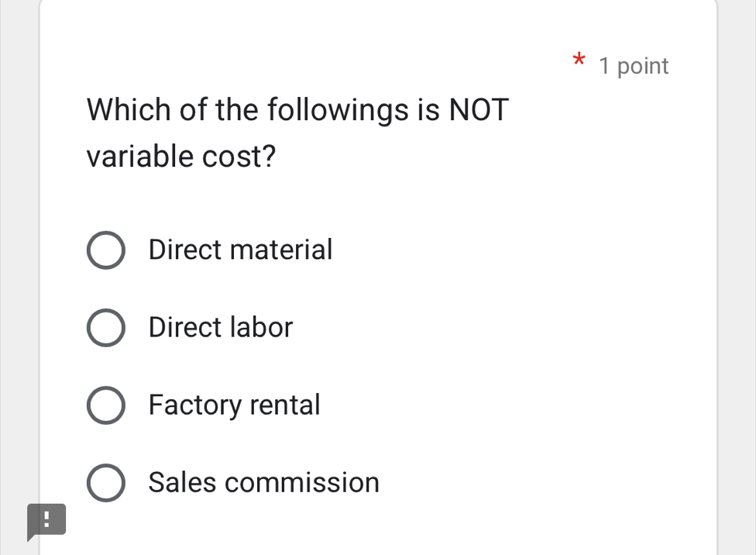Select the Direct material radio button
Screen dimensions: 756x555
(x=105, y=250)
